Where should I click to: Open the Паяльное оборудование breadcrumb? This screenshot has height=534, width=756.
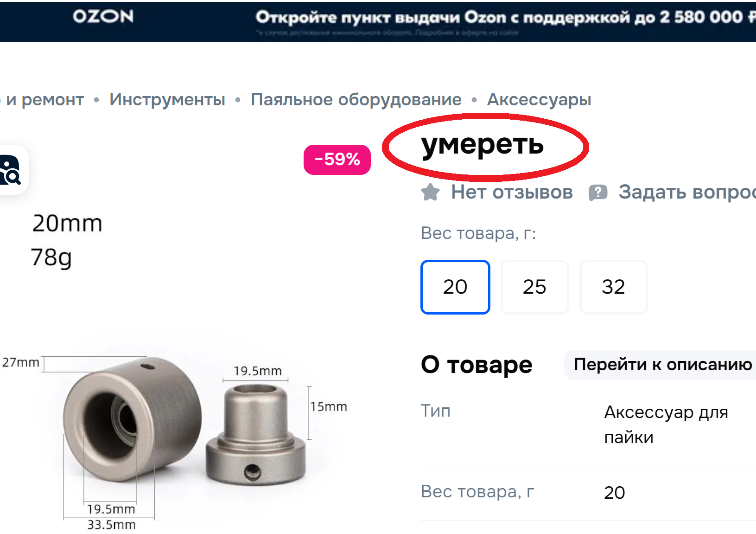356,99
